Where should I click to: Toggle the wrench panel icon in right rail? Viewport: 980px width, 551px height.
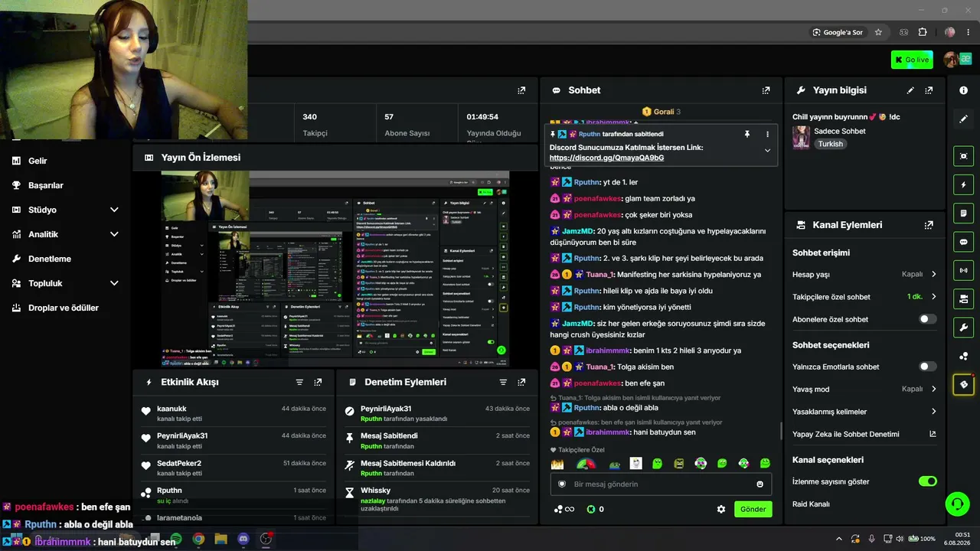click(963, 328)
